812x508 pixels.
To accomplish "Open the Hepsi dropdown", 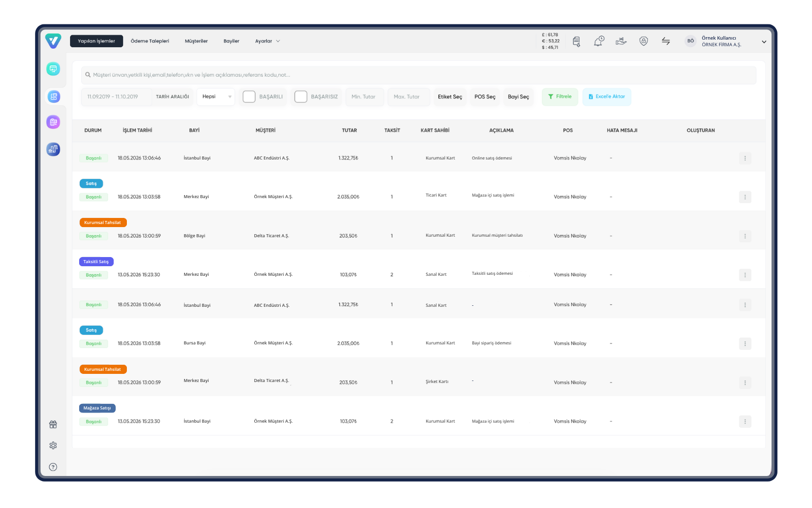I will pyautogui.click(x=216, y=97).
